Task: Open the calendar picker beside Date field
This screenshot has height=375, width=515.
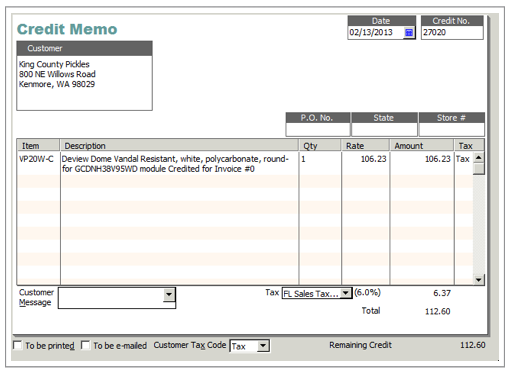Action: (409, 32)
